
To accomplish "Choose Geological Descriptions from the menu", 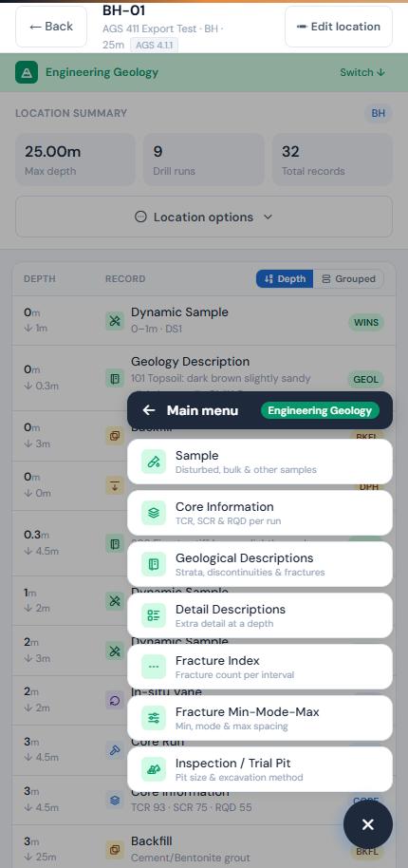I will click(x=260, y=564).
